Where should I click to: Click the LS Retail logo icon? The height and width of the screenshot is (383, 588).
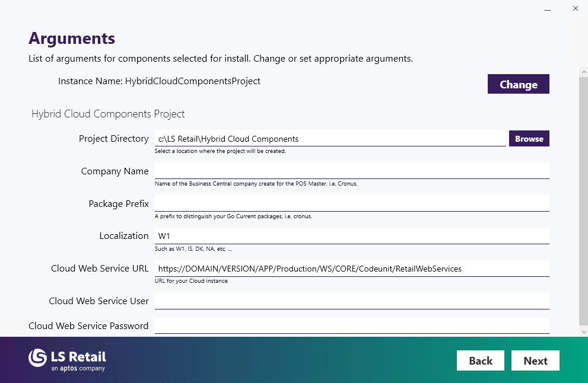click(37, 358)
